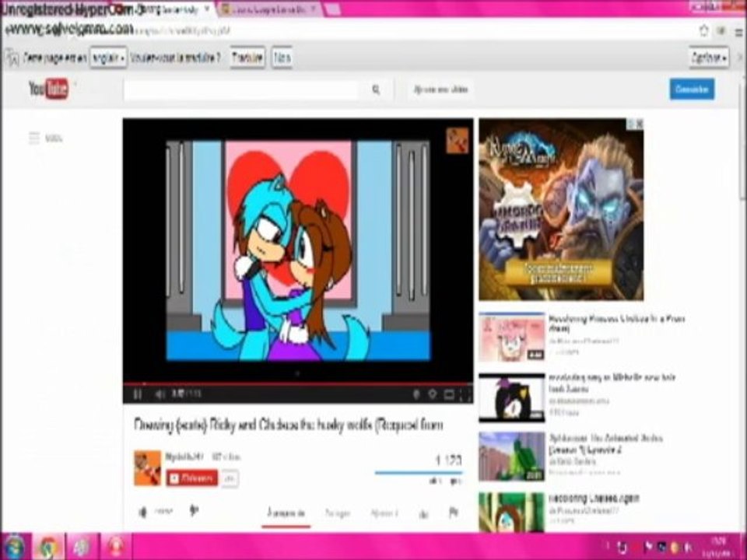The width and height of the screenshot is (747, 560).
Task: Click the second suggested video title
Action: point(612,383)
